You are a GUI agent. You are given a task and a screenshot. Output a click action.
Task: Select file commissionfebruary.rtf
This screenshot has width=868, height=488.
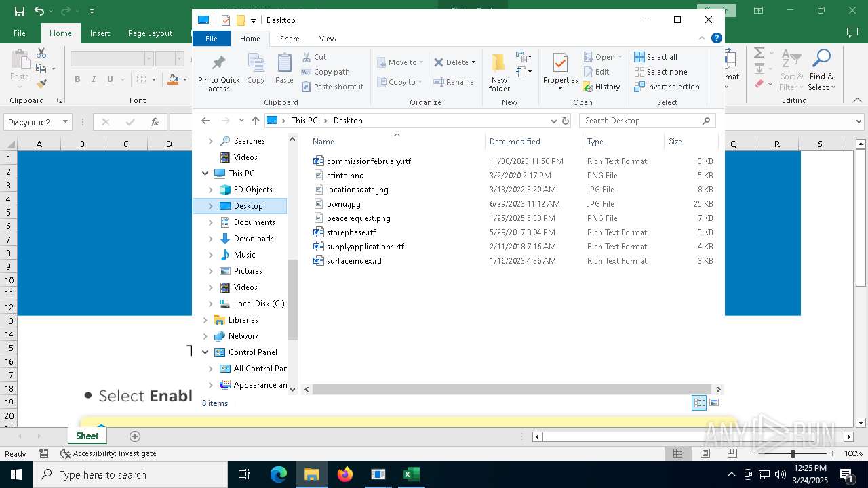[x=368, y=161]
